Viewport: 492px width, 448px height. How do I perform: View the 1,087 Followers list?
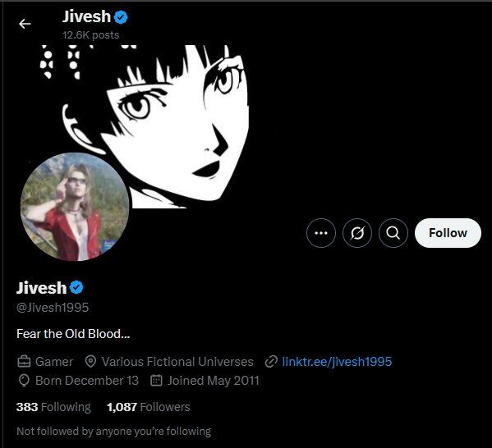click(149, 407)
